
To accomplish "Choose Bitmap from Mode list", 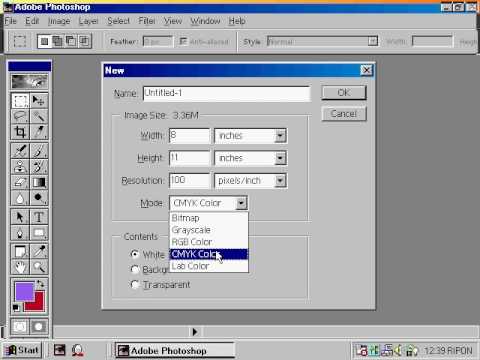I will pyautogui.click(x=209, y=218).
